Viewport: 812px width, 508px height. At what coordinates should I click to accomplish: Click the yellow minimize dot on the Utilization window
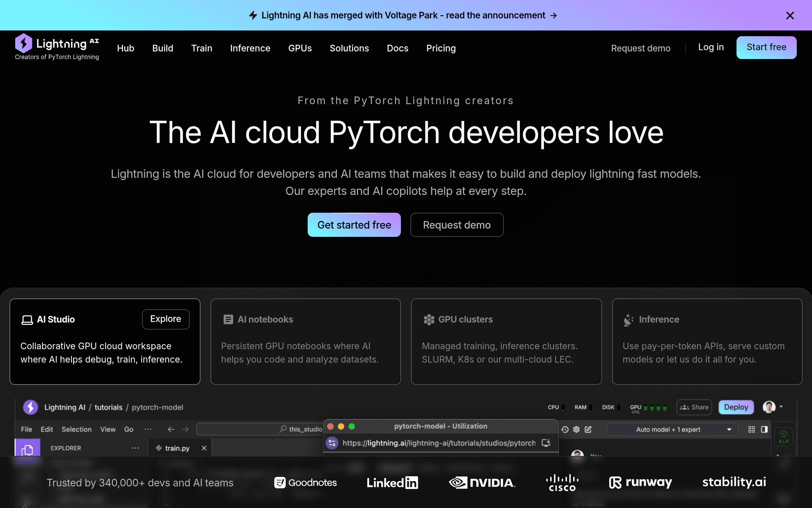click(341, 426)
